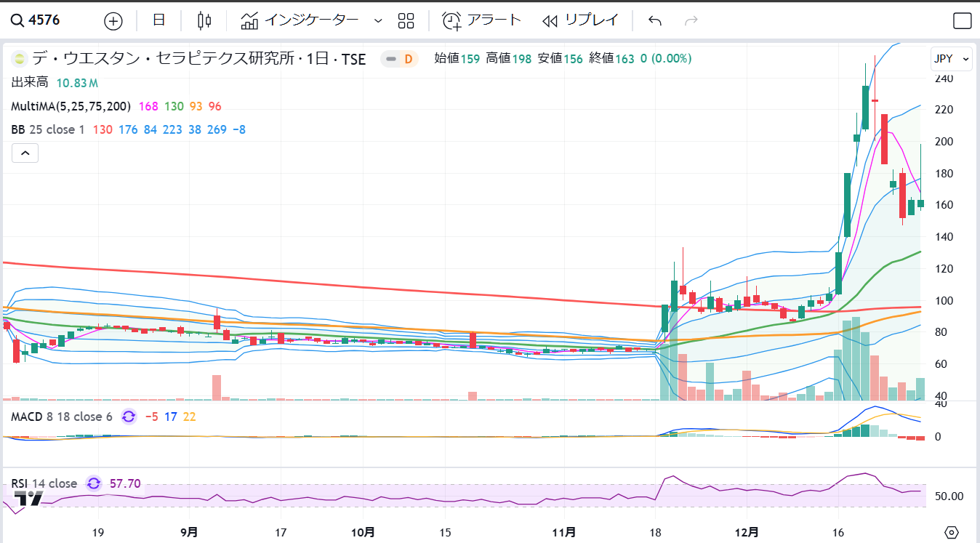Click the RSI refresh circle icon

(94, 483)
